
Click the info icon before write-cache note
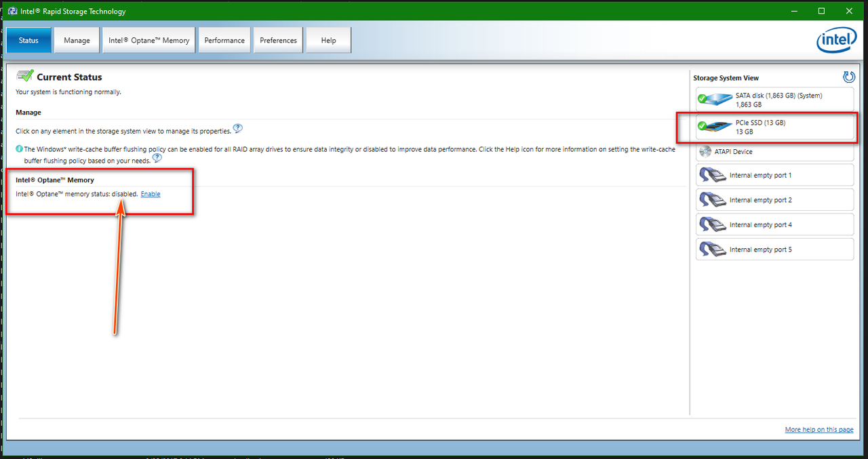20,148
